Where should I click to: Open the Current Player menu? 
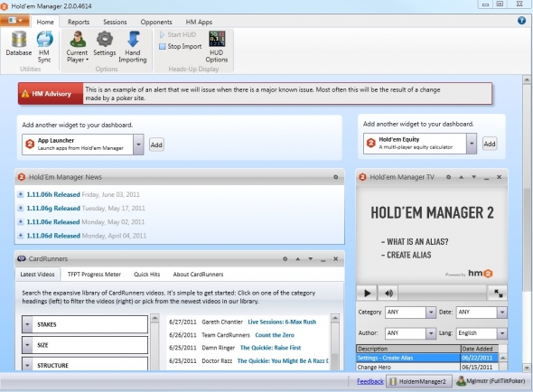[77, 47]
